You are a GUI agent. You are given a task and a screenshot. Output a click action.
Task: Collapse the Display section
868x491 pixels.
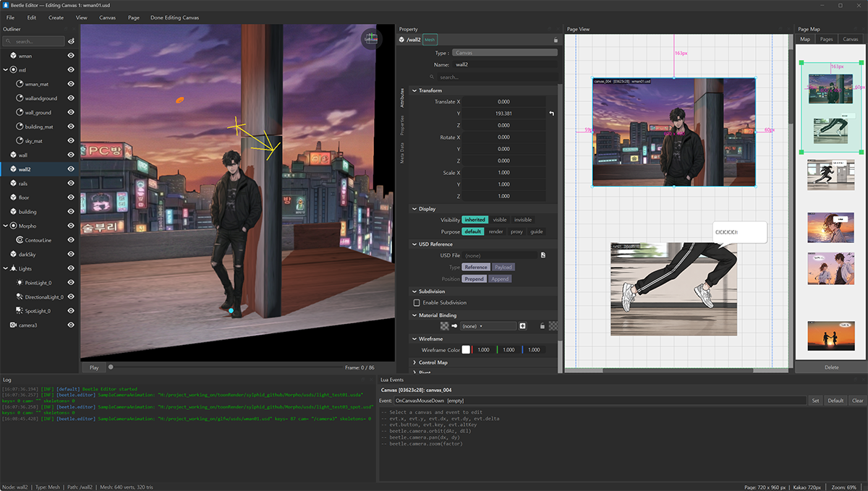click(414, 209)
